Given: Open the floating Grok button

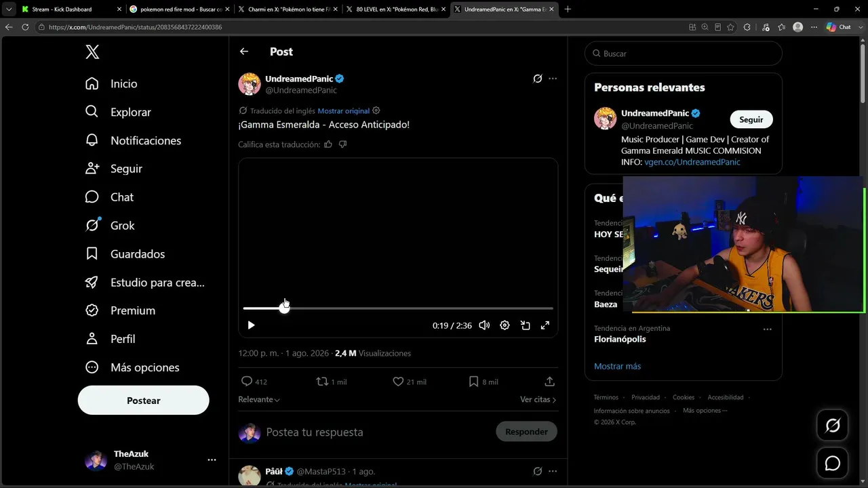Looking at the screenshot, I should coord(833,426).
